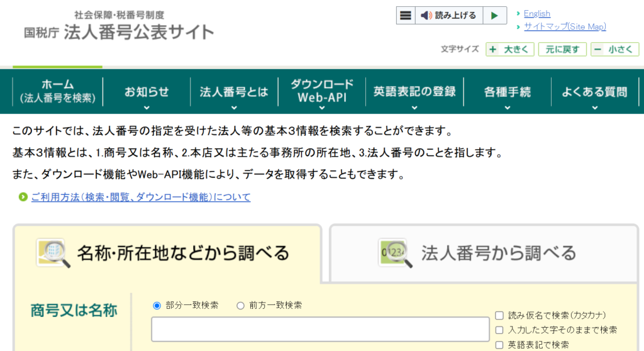Open the read-aloud hamburger menu icon
644x351 pixels.
pyautogui.click(x=406, y=16)
